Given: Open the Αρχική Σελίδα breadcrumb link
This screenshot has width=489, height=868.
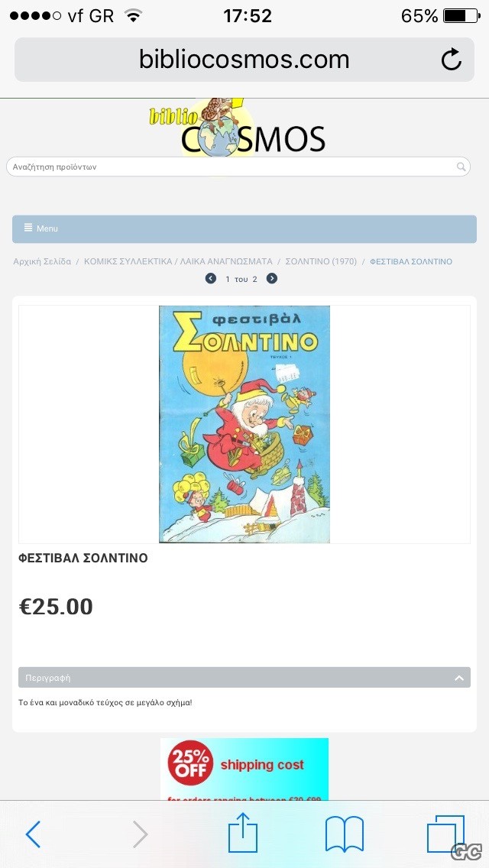Looking at the screenshot, I should [x=42, y=261].
